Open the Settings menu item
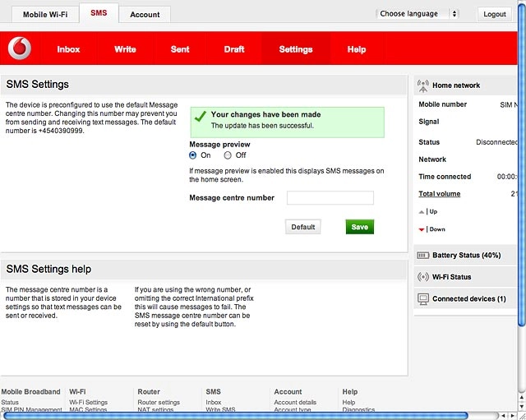 [296, 49]
